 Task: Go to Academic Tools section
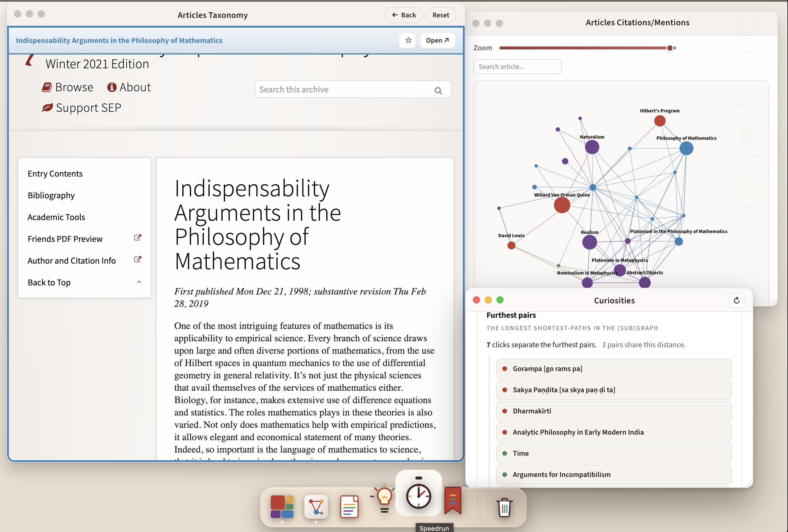pos(56,217)
